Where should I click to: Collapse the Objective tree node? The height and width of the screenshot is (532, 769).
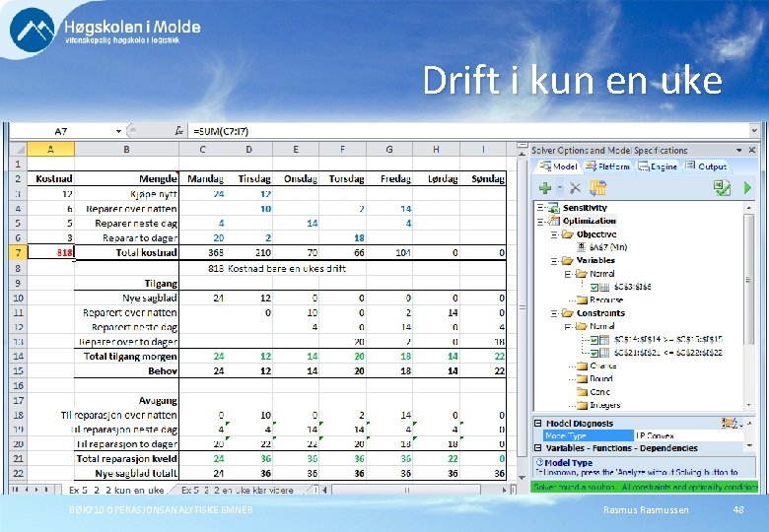click(x=554, y=234)
